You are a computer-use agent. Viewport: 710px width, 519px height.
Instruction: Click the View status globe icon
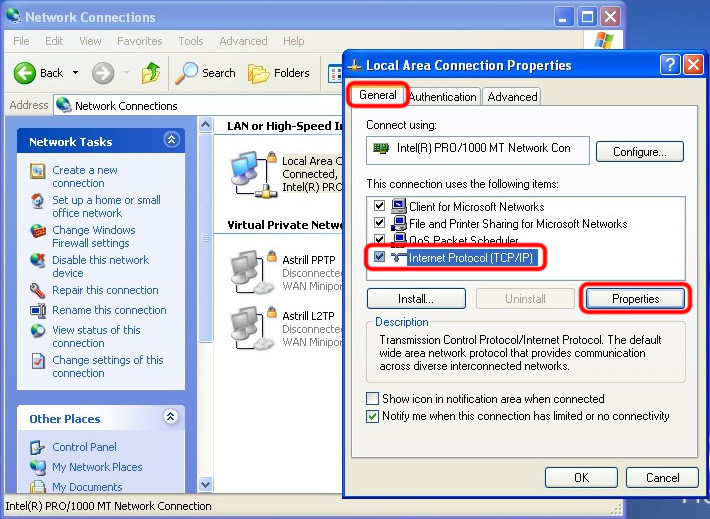[38, 331]
